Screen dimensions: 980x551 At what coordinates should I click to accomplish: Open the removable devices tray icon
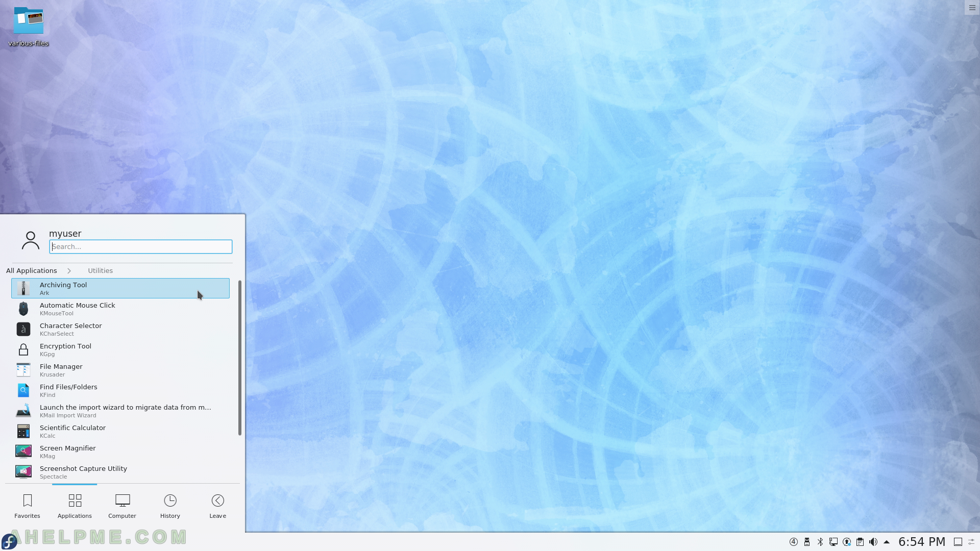tap(807, 542)
